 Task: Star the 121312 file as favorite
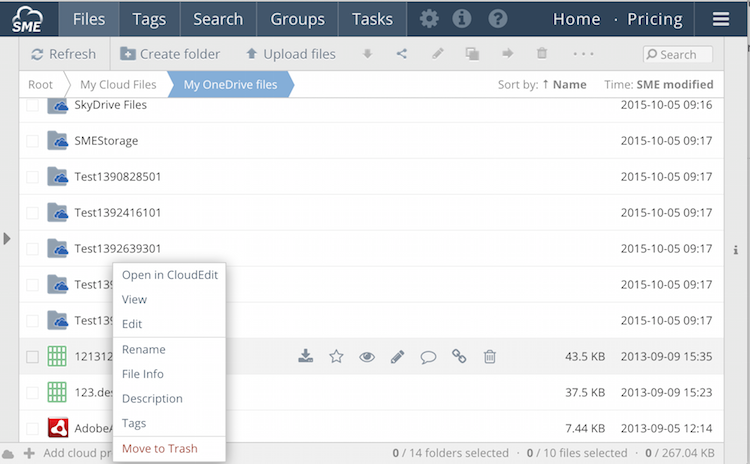336,356
